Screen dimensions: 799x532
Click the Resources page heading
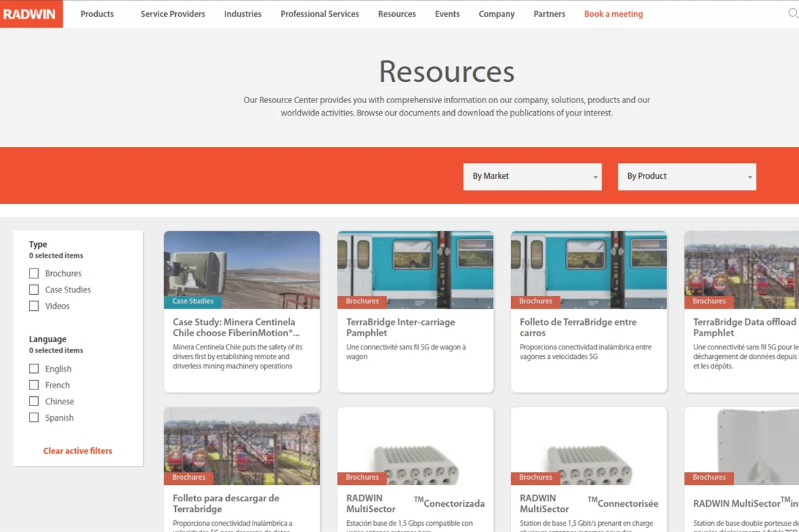(447, 72)
